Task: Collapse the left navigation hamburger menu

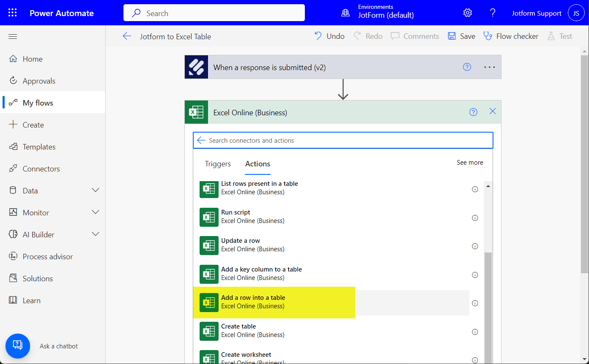Action: tap(13, 37)
